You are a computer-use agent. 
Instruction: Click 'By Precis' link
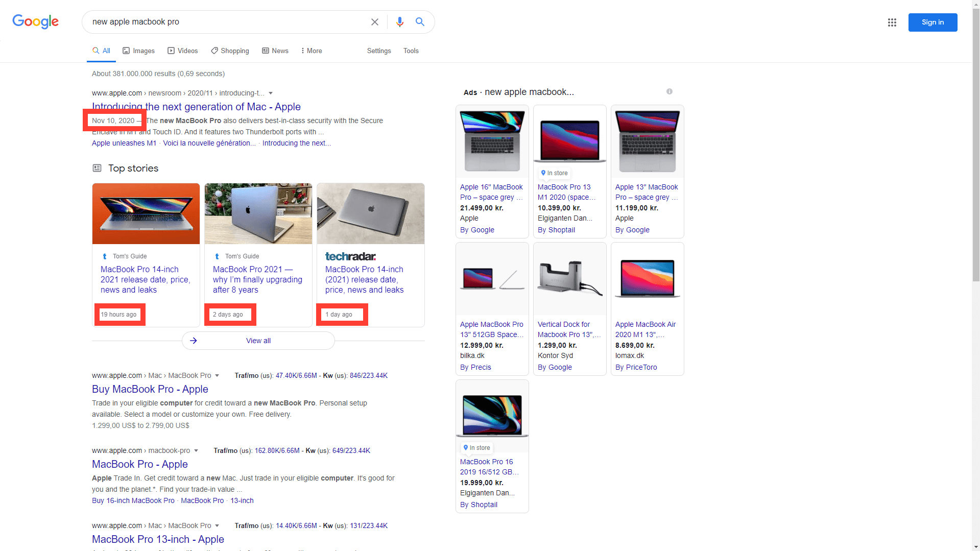coord(475,367)
